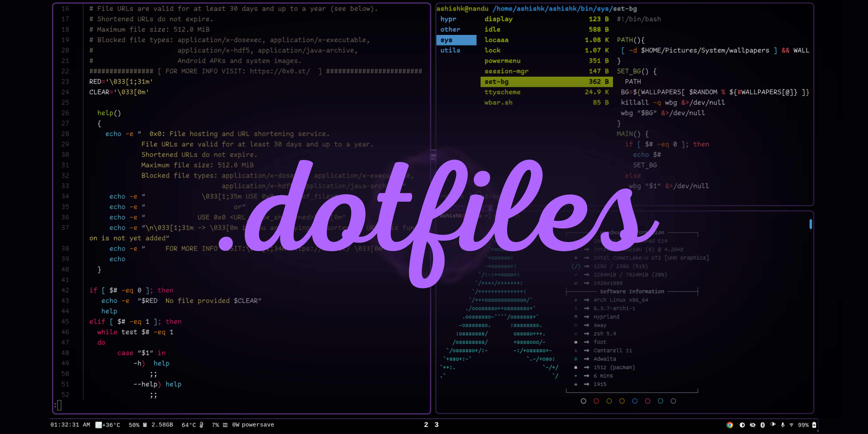Image resolution: width=868 pixels, height=434 pixels.
Task: Click the case "$1" in statement on line 48
Action: point(142,353)
